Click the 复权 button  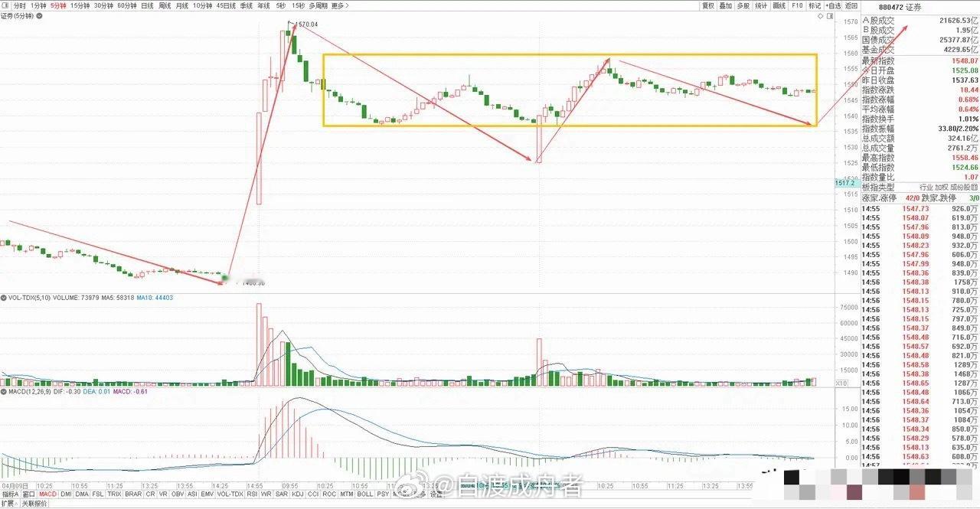[708, 5]
